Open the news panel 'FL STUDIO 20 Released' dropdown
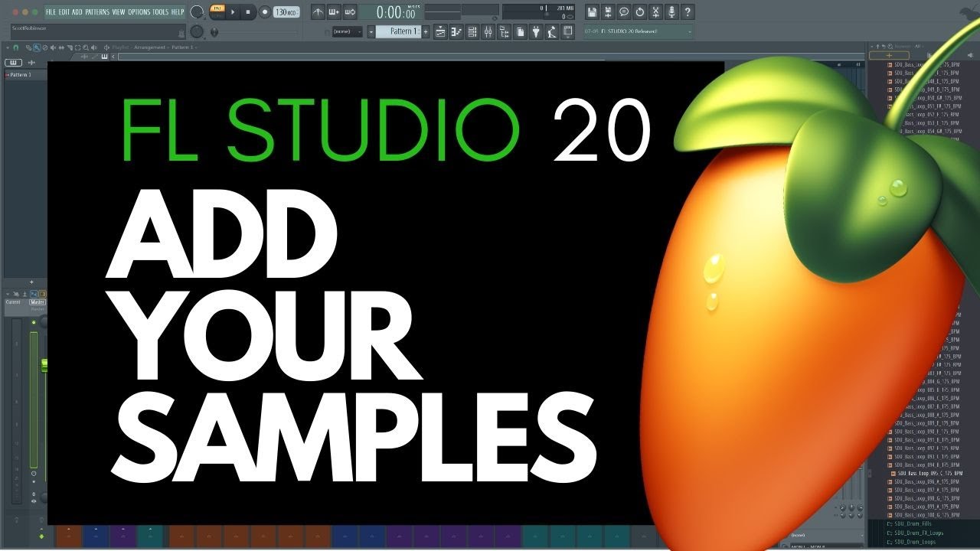The height and width of the screenshot is (551, 980). [638, 31]
